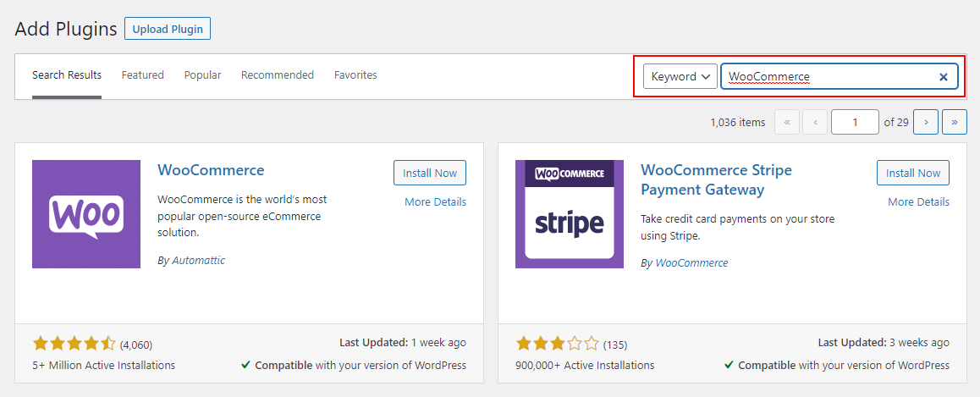This screenshot has height=397, width=980.
Task: Click 'Last Updated: 3 weeks ago' text
Action: point(884,343)
